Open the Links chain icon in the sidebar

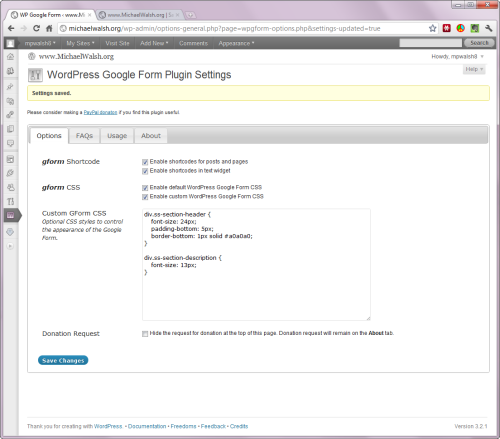10,115
